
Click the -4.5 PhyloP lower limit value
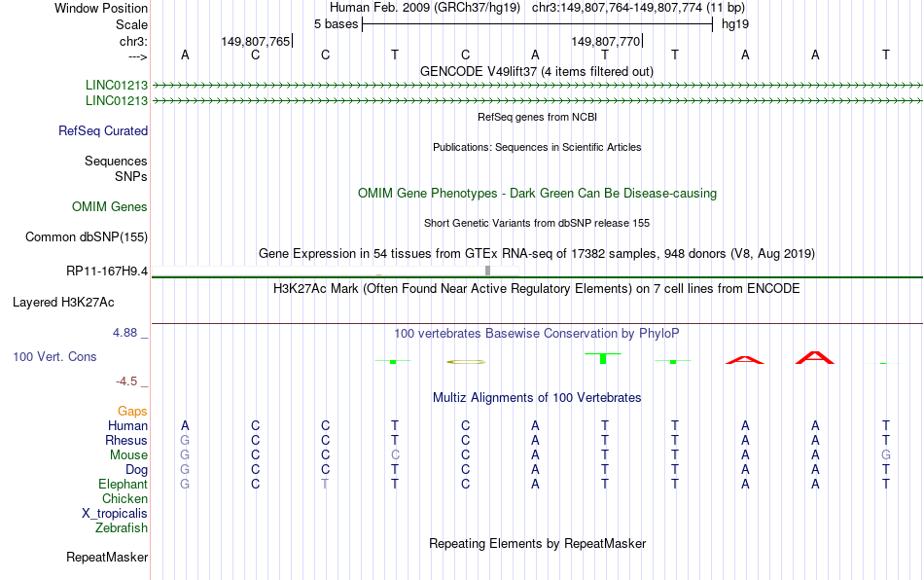pyautogui.click(x=126, y=381)
